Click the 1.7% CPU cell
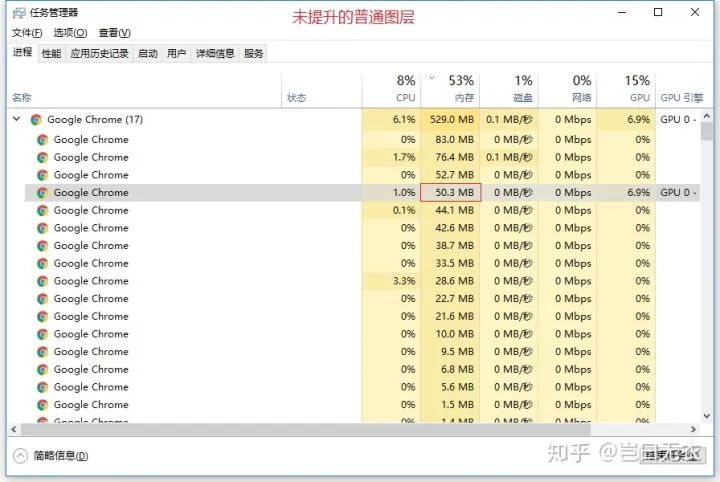Screen dimensions: 720x482 click(391, 157)
